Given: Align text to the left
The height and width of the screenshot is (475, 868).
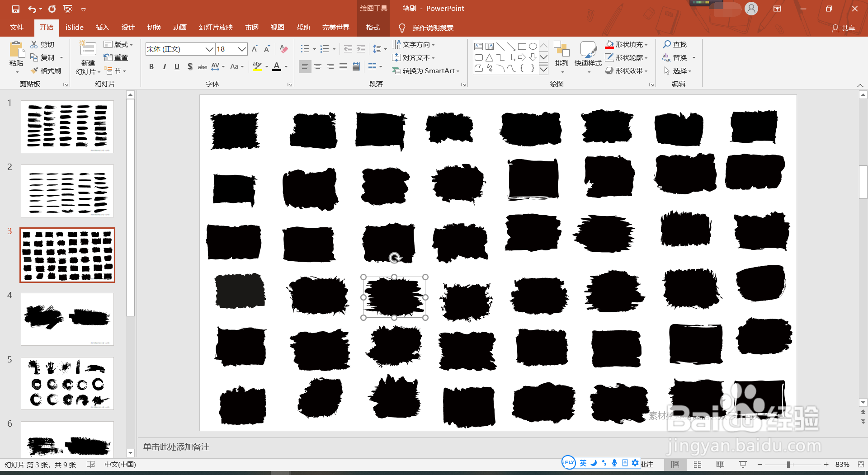Looking at the screenshot, I should coord(305,67).
